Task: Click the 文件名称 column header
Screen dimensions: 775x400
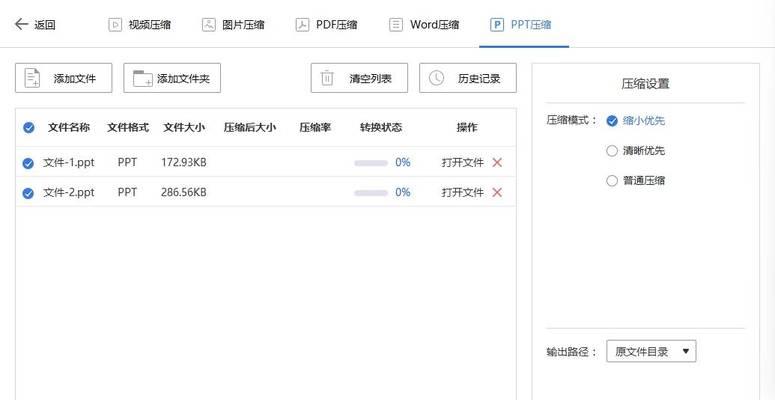Action: point(69,128)
